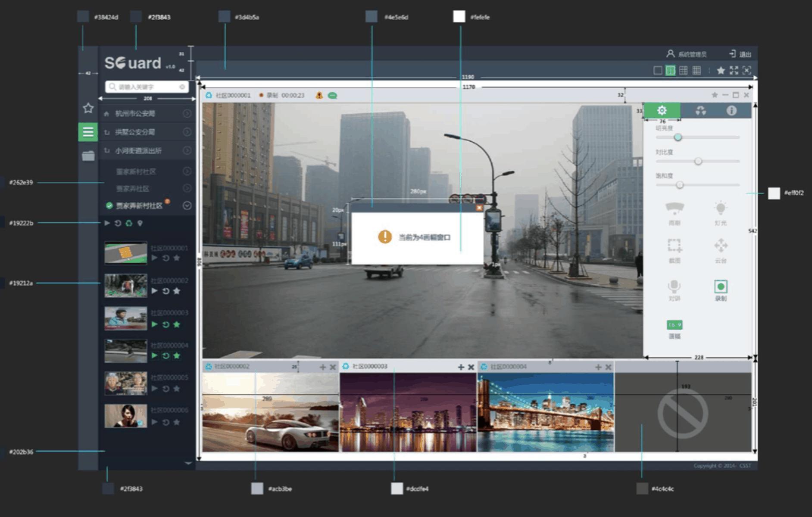Toggle the 16:9 aspect ratio button

pos(675,324)
